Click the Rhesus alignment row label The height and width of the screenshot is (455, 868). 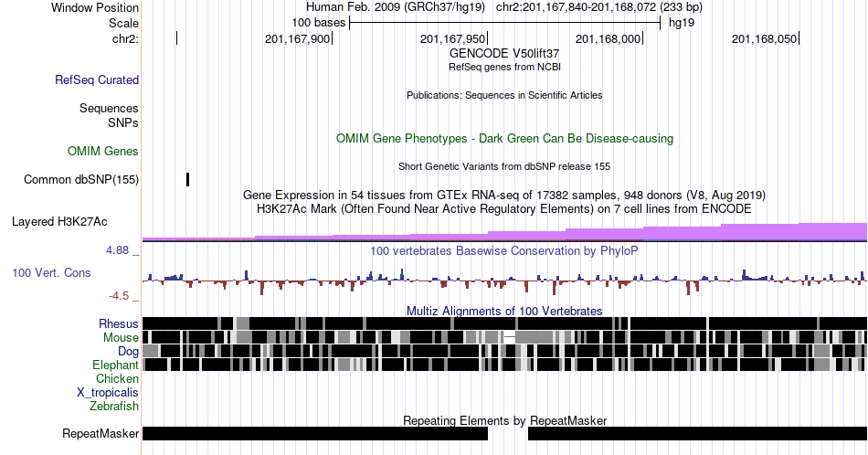pos(119,323)
